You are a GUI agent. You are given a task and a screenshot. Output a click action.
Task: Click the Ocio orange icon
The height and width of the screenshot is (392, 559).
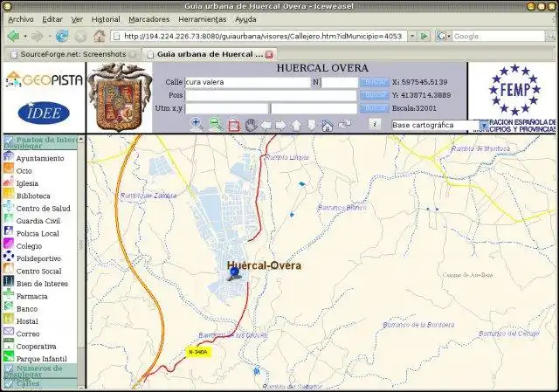click(8, 168)
